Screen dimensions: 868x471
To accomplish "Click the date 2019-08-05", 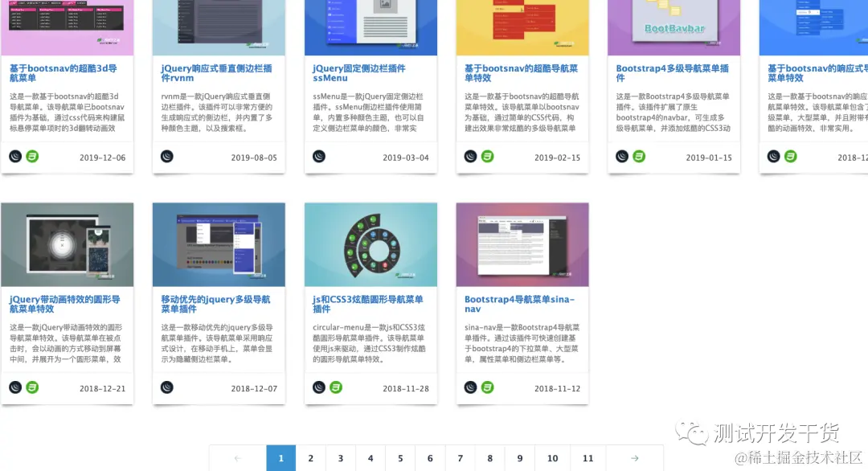I will pos(254,158).
